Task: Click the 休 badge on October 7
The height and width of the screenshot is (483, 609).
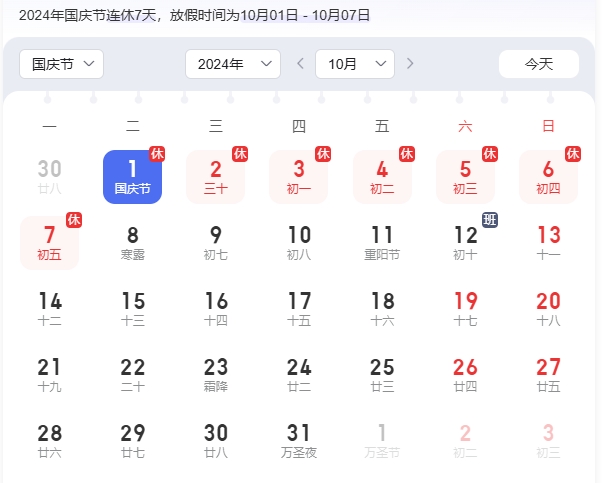Action: 74,220
